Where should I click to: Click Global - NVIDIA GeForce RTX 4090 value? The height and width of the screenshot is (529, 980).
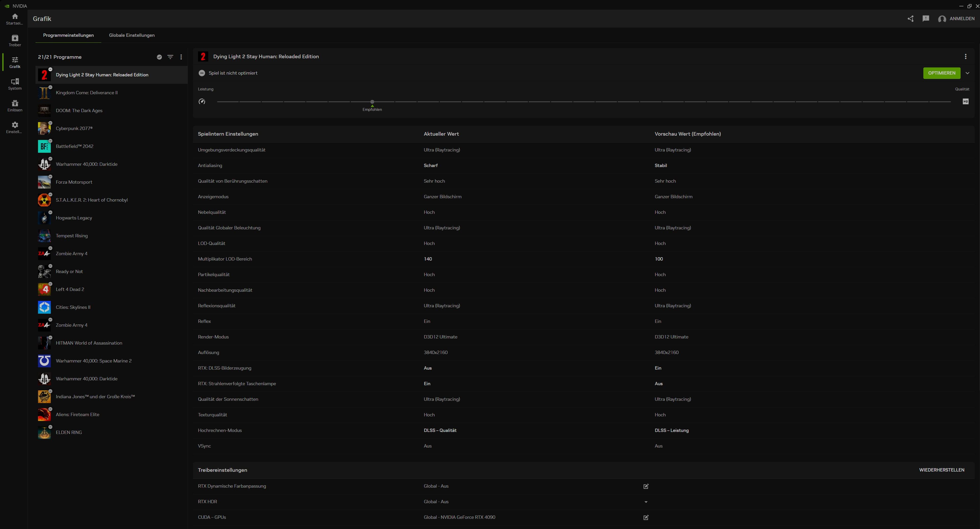(459, 517)
